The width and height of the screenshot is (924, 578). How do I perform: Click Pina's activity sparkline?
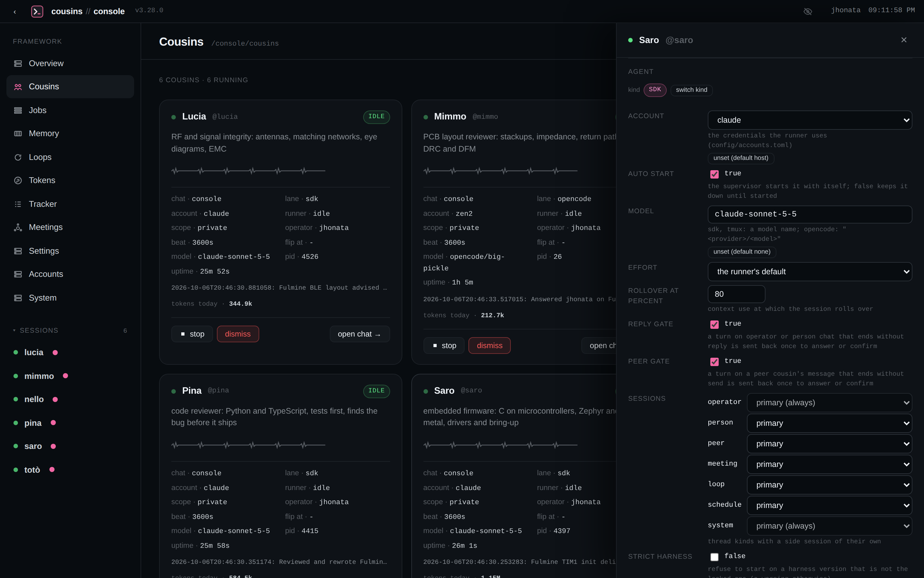pos(248,445)
